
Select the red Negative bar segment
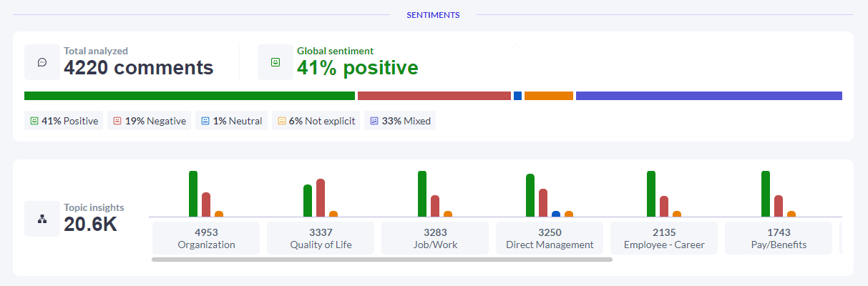(x=434, y=96)
